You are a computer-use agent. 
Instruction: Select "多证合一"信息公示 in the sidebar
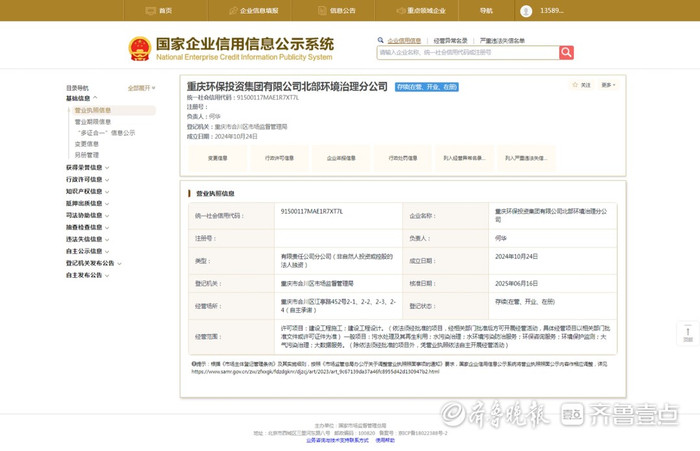(x=106, y=133)
